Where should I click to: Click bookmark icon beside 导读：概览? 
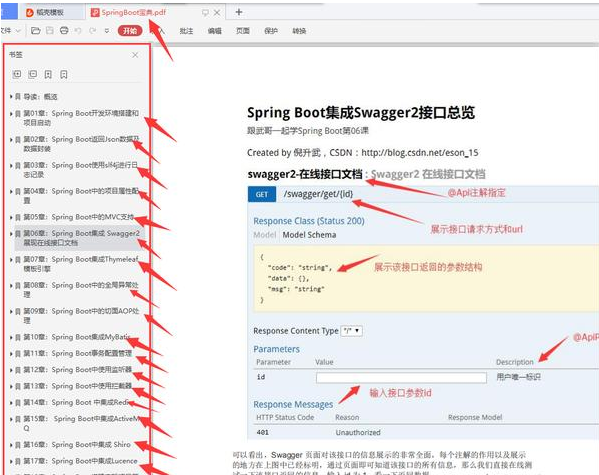[x=18, y=97]
